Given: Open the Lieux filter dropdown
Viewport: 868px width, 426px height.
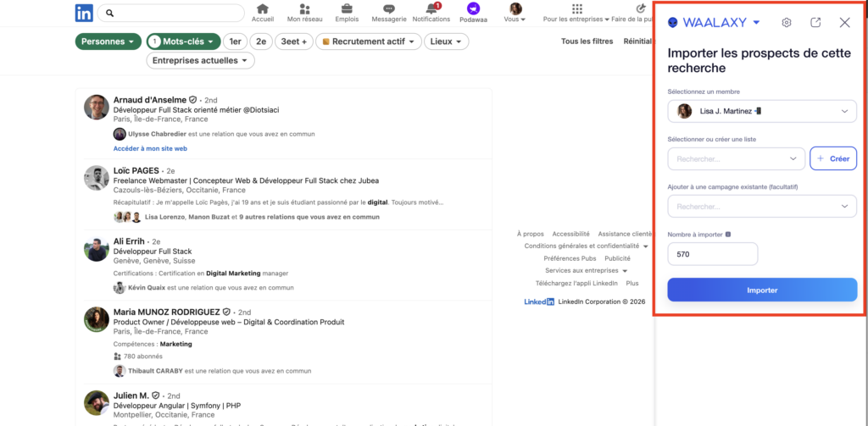Looking at the screenshot, I should [446, 41].
